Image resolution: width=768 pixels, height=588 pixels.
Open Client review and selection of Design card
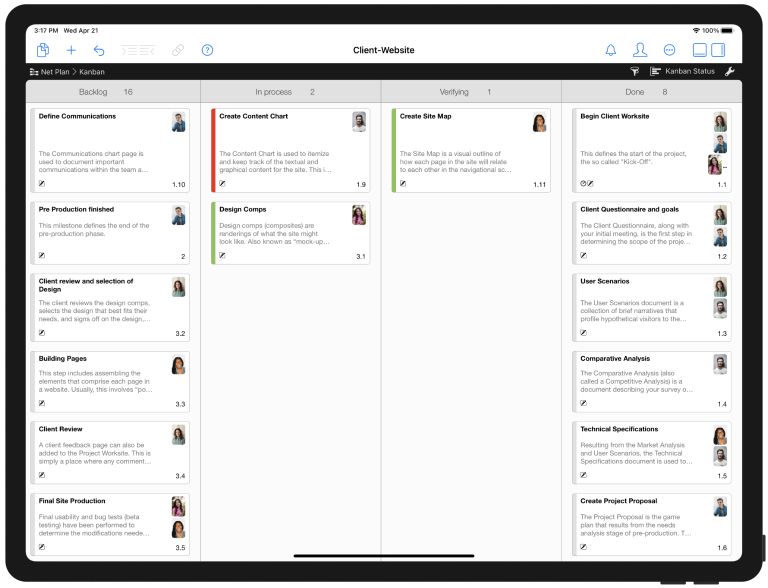tap(110, 307)
